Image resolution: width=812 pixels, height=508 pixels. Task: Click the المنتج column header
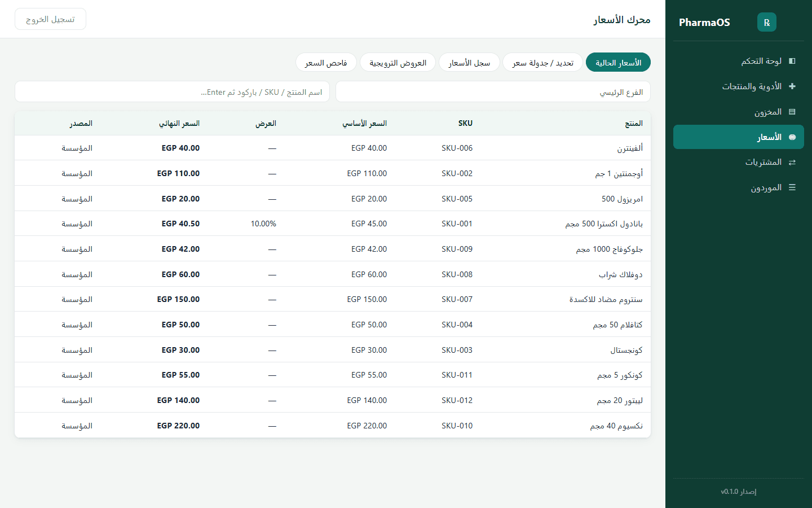coord(634,123)
